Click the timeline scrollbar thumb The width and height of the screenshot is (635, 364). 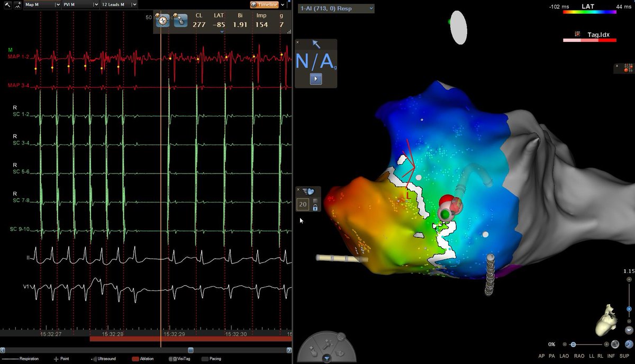(x=191, y=350)
